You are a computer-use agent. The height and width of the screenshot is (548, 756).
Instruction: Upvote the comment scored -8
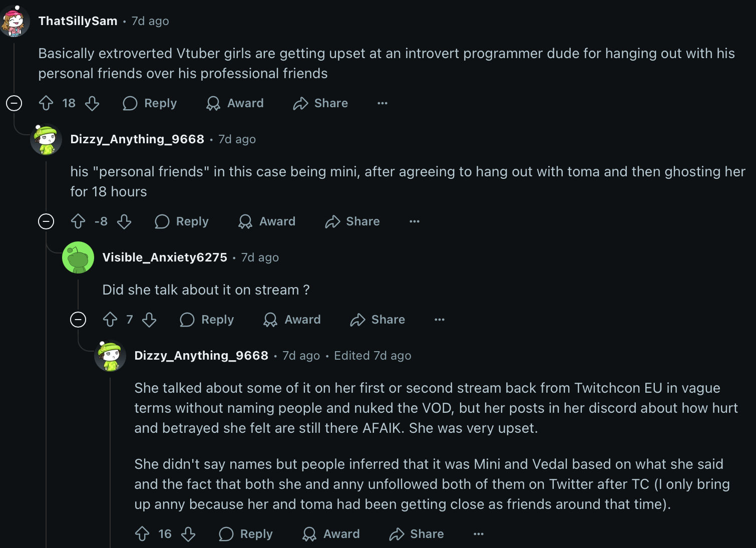[78, 221]
